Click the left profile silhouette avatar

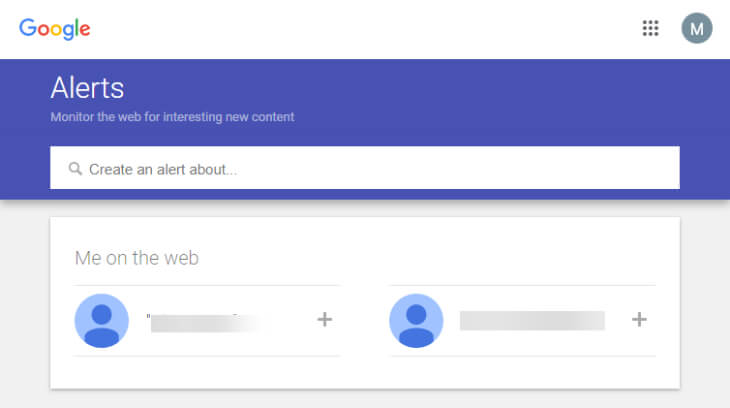point(101,320)
